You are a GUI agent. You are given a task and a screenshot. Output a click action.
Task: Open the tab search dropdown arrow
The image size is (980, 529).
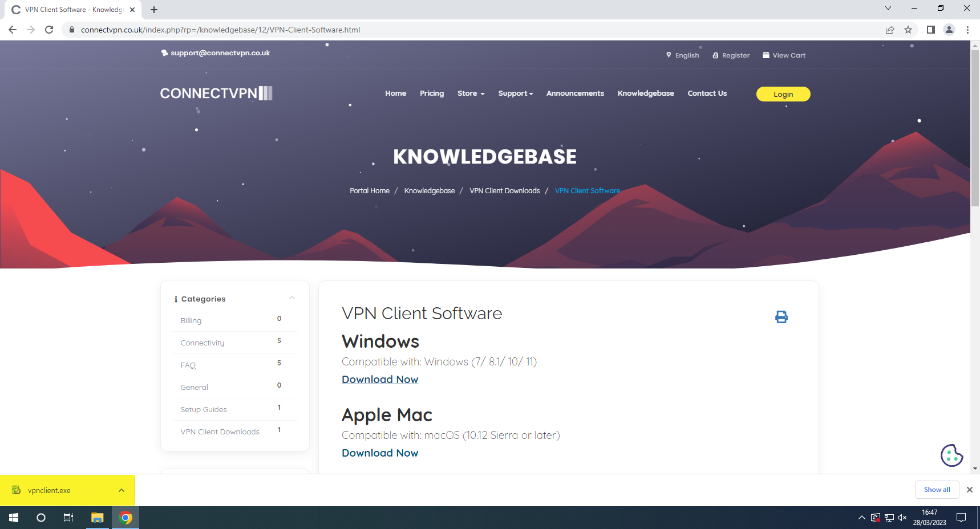click(888, 8)
